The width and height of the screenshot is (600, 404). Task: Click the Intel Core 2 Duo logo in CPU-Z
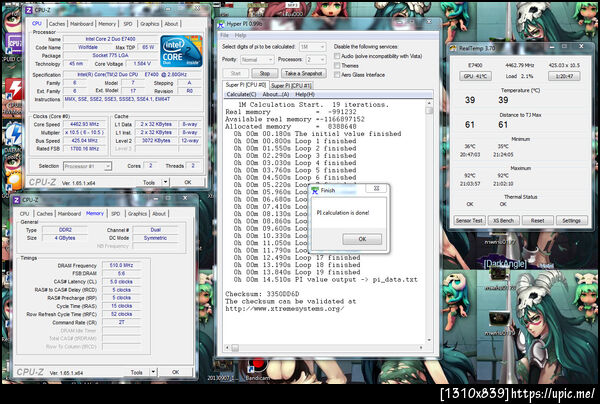181,51
